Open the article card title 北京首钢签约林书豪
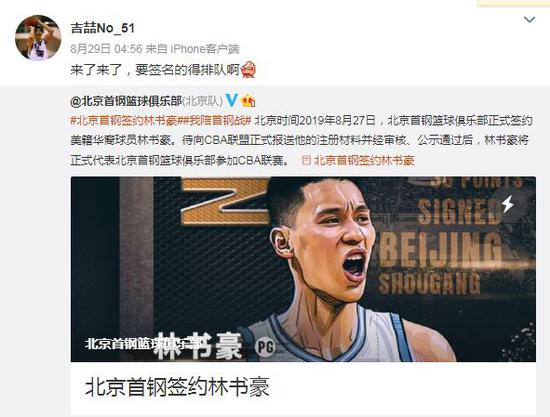The height and width of the screenshot is (417, 550). click(177, 387)
